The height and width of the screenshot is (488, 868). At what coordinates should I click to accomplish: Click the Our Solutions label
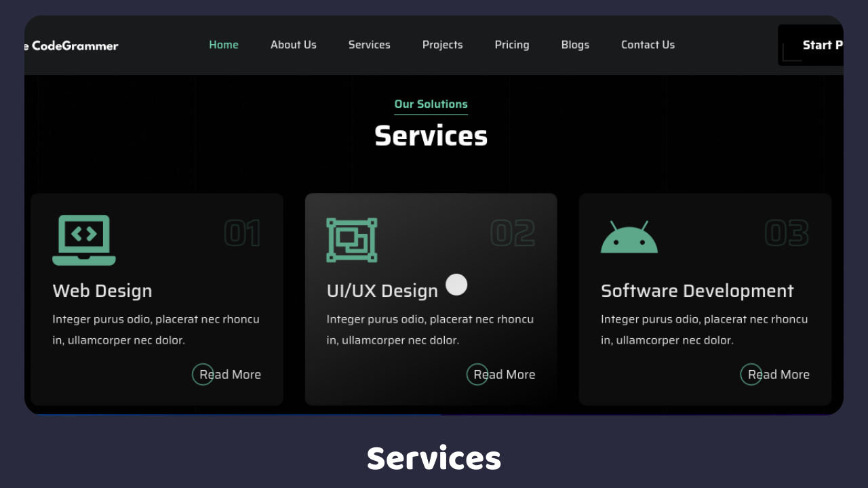(431, 104)
